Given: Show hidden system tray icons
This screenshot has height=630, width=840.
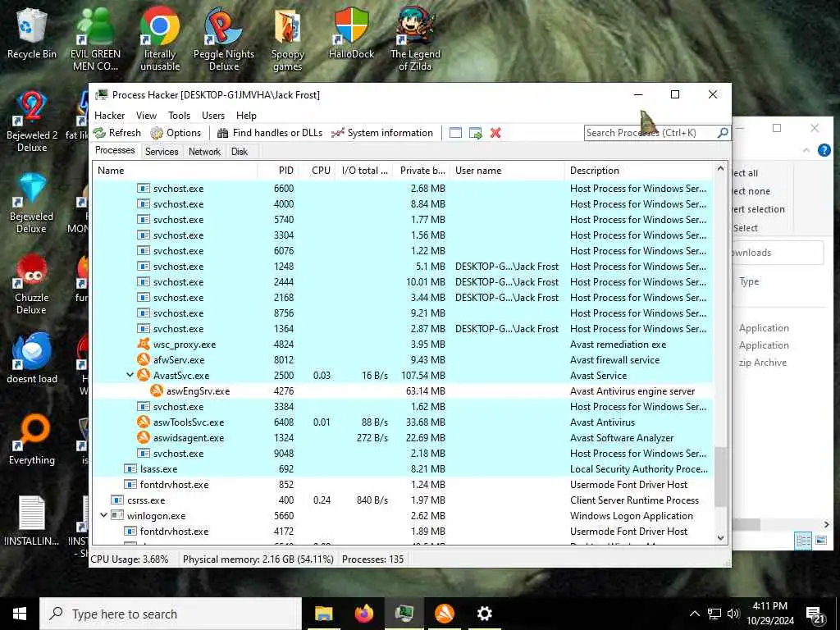Looking at the screenshot, I should (694, 614).
